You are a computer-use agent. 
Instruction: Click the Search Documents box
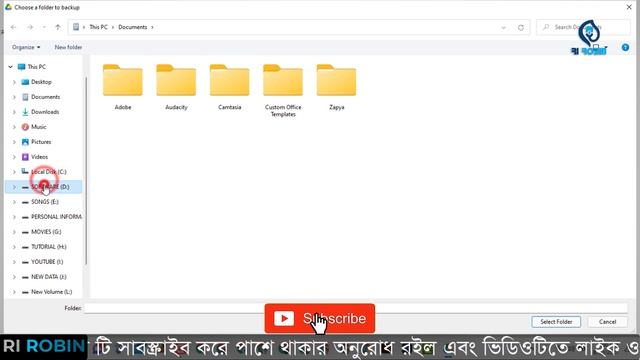pyautogui.click(x=583, y=27)
